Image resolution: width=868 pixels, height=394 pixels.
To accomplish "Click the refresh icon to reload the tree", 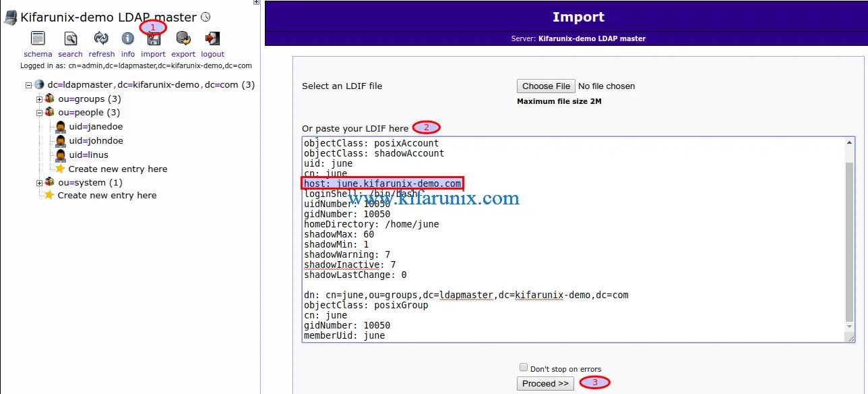I will [101, 38].
